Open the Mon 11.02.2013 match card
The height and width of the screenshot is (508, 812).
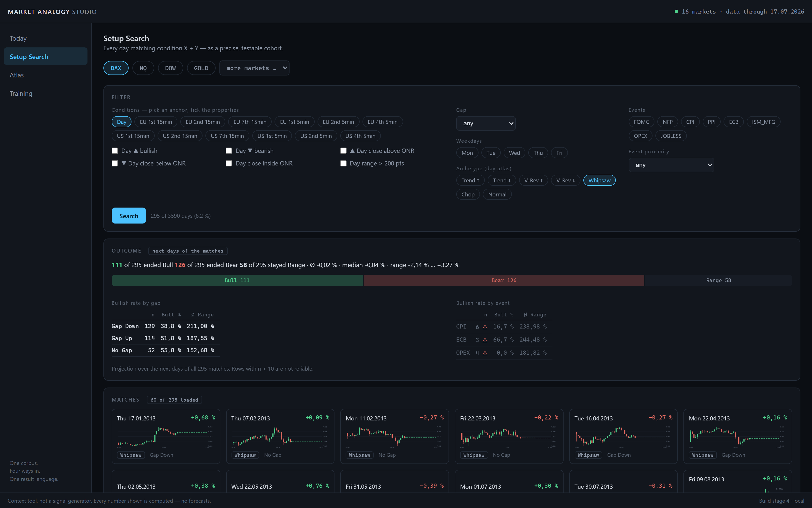(395, 436)
